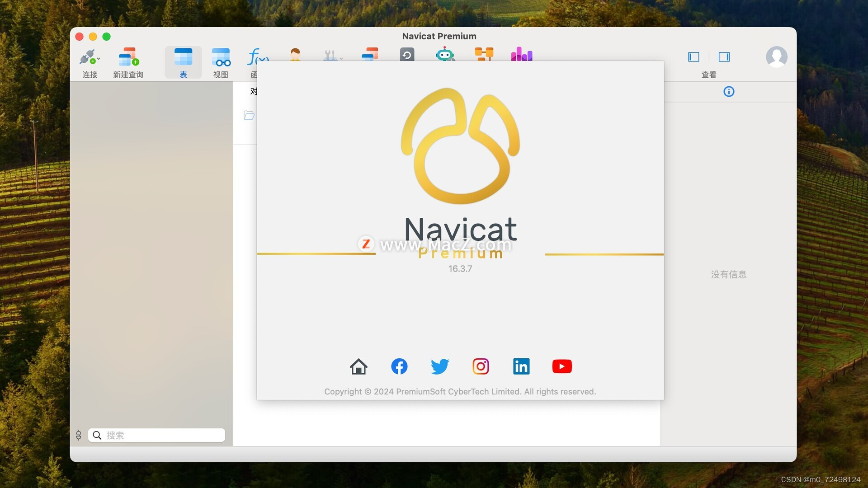The width and height of the screenshot is (868, 488).
Task: Click the 查看 view label
Action: point(709,75)
